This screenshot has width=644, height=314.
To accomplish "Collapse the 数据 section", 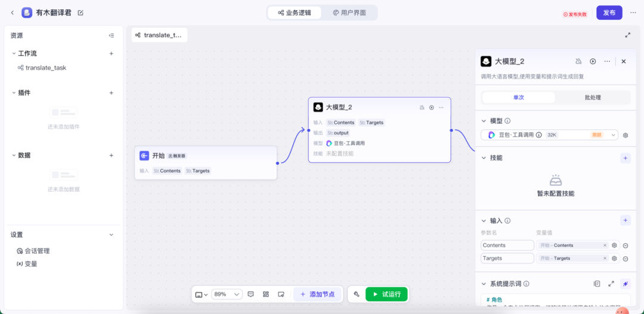I will [x=14, y=156].
